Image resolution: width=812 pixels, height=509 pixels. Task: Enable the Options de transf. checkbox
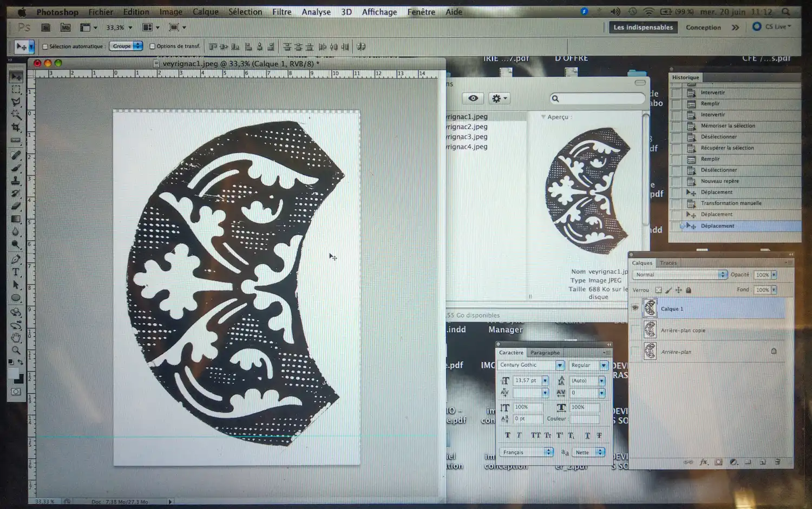pos(152,47)
